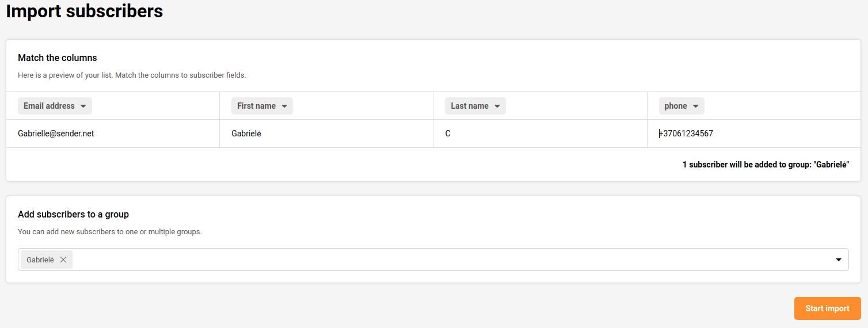
Task: Open the Last name column field selector
Action: coord(470,106)
